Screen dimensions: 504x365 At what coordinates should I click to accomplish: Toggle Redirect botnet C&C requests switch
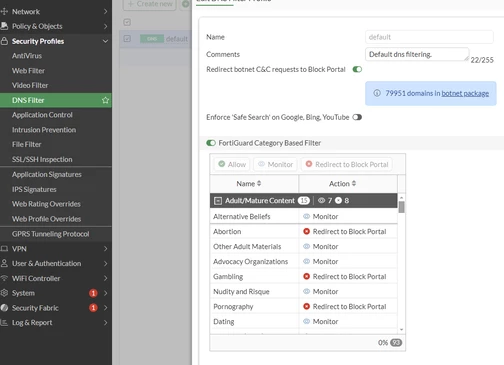[357, 69]
